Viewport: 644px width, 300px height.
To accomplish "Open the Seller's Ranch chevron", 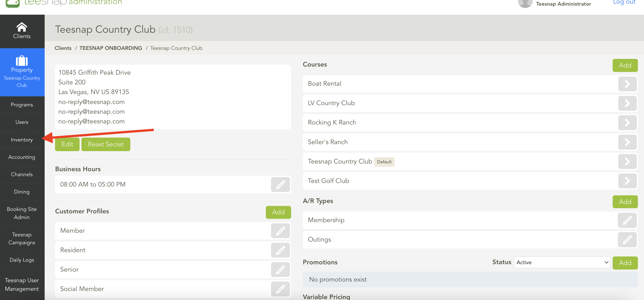I will pos(627,142).
